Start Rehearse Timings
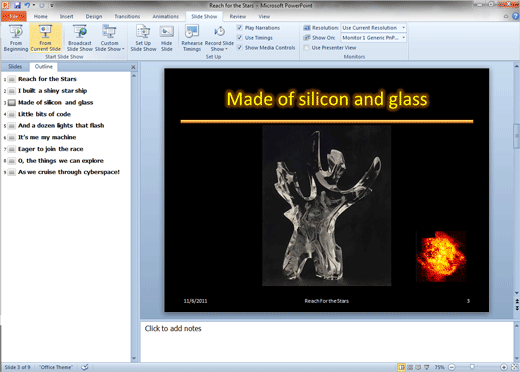 [192, 38]
